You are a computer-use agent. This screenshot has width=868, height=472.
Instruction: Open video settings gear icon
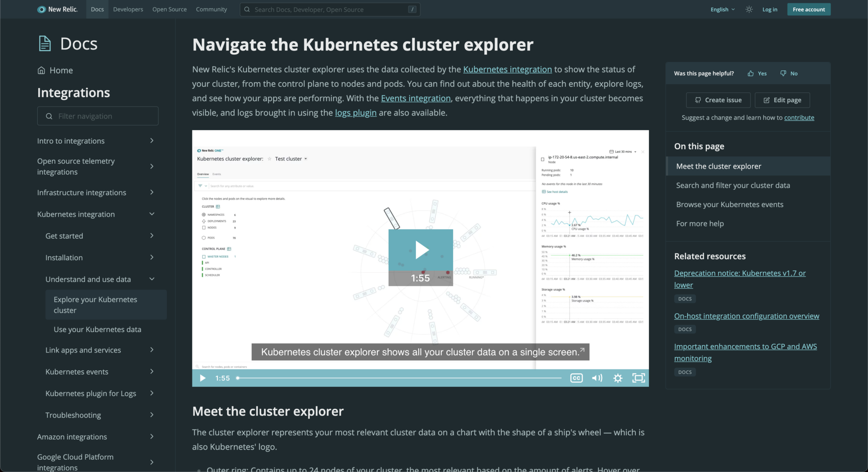618,378
